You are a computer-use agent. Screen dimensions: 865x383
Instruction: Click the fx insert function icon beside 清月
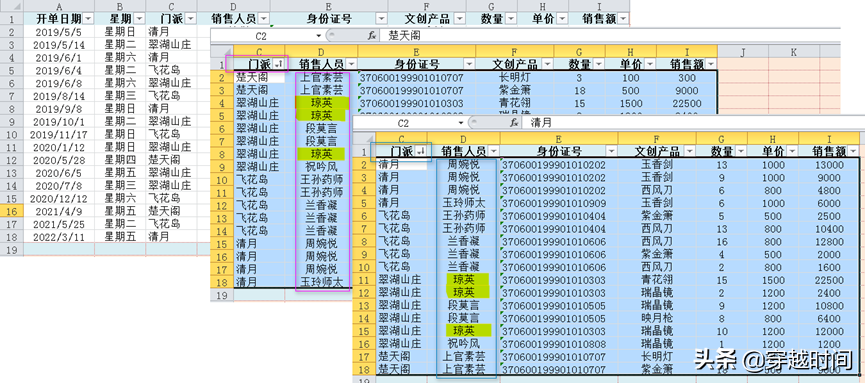pyautogui.click(x=514, y=123)
